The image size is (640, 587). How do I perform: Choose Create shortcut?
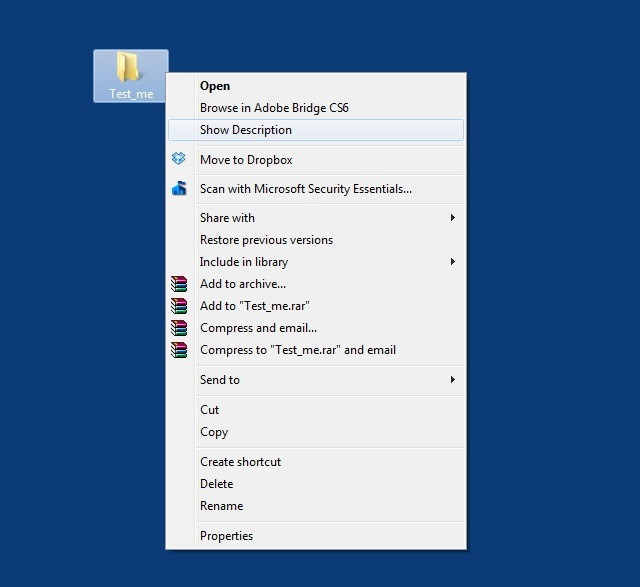pyautogui.click(x=316, y=462)
